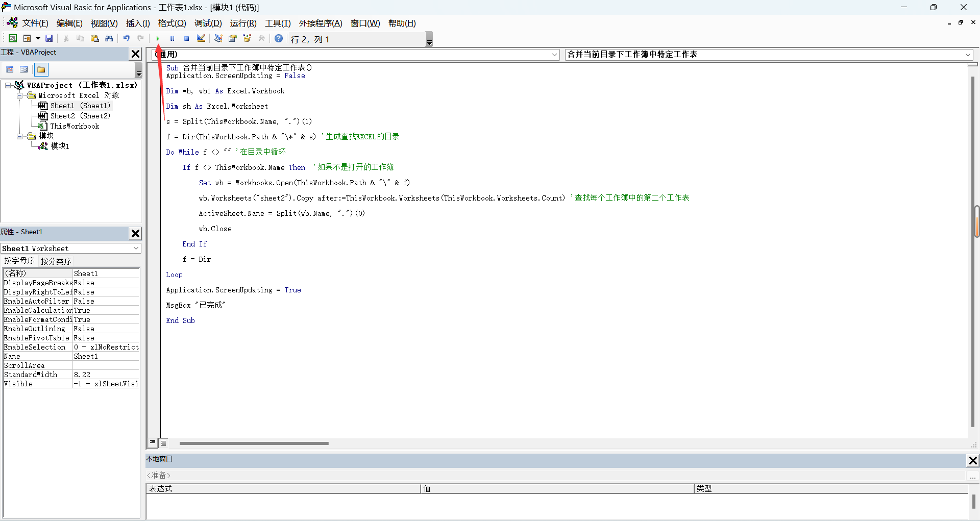Click Procedure View button at code bottom

tap(153, 443)
